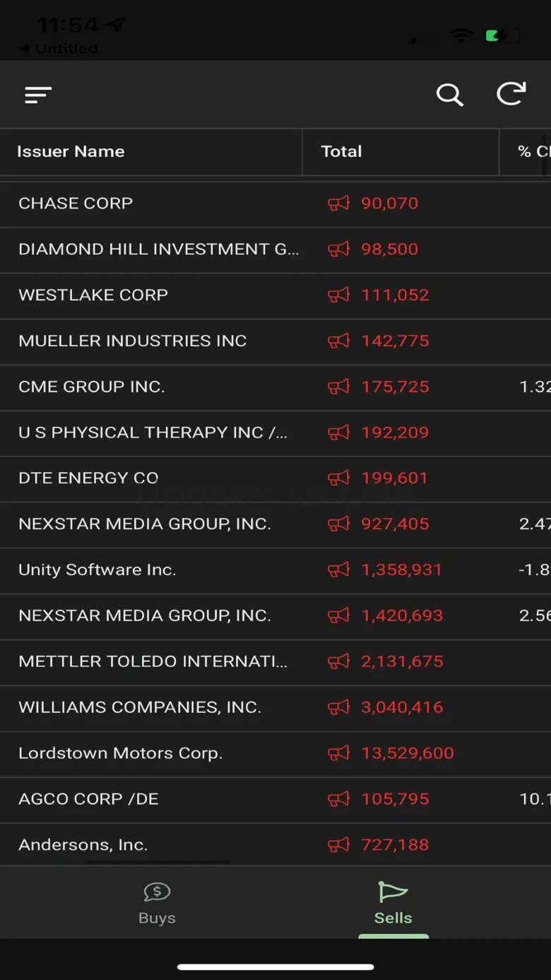This screenshot has width=551, height=980.
Task: Tap megaphone icon in MUELLER INDUSTRIES row
Action: [338, 341]
